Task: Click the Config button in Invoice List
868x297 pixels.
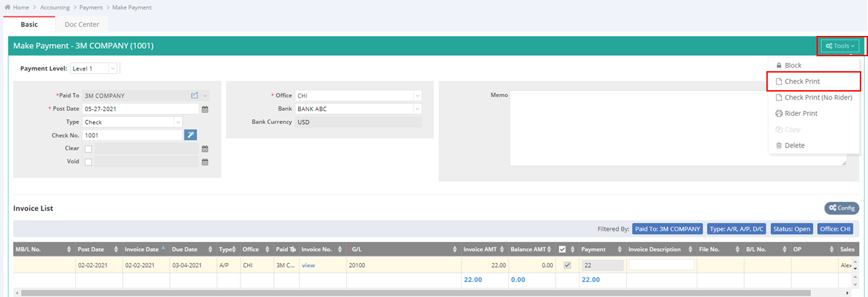Action: (x=842, y=208)
